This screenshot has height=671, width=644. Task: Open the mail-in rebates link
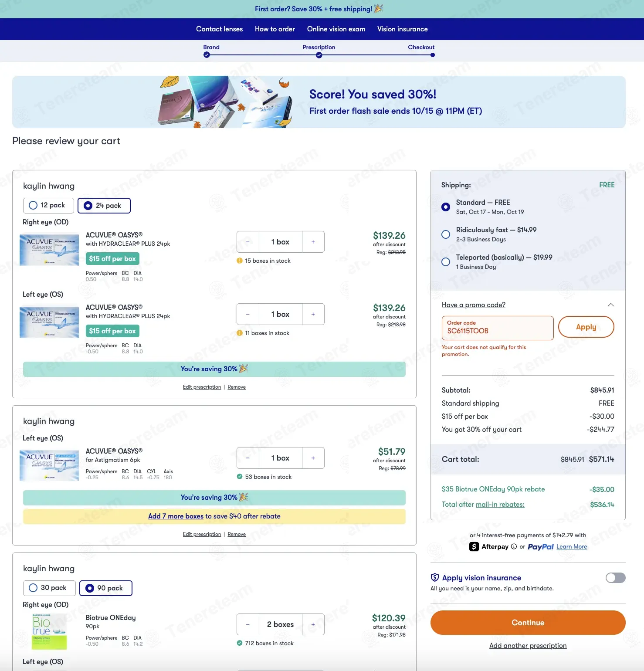click(500, 505)
